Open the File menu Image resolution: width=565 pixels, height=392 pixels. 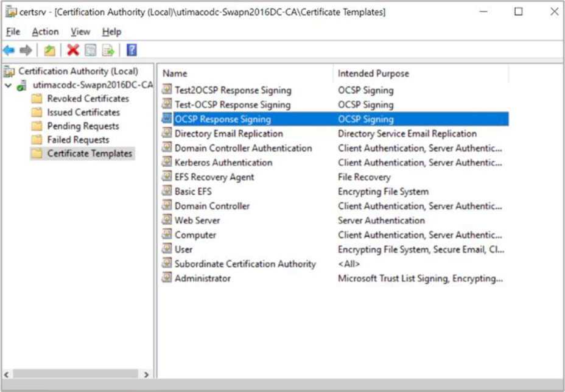(x=13, y=32)
